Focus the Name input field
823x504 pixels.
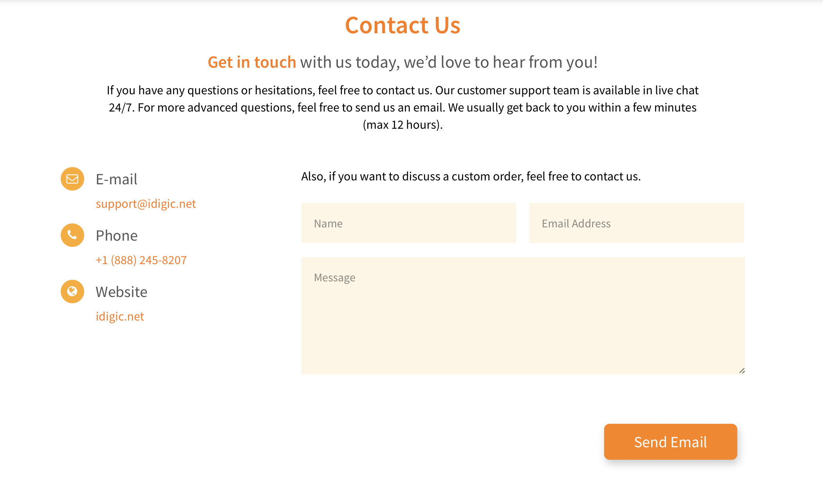pos(408,223)
